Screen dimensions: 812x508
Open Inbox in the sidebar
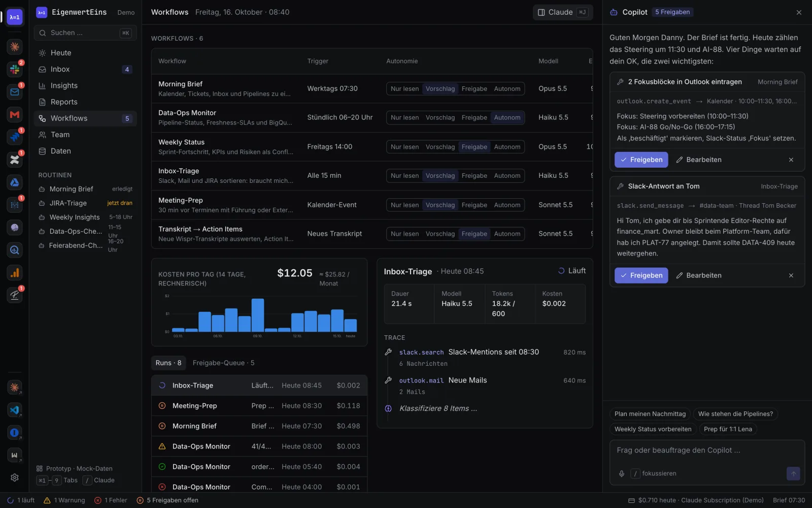tap(85, 70)
